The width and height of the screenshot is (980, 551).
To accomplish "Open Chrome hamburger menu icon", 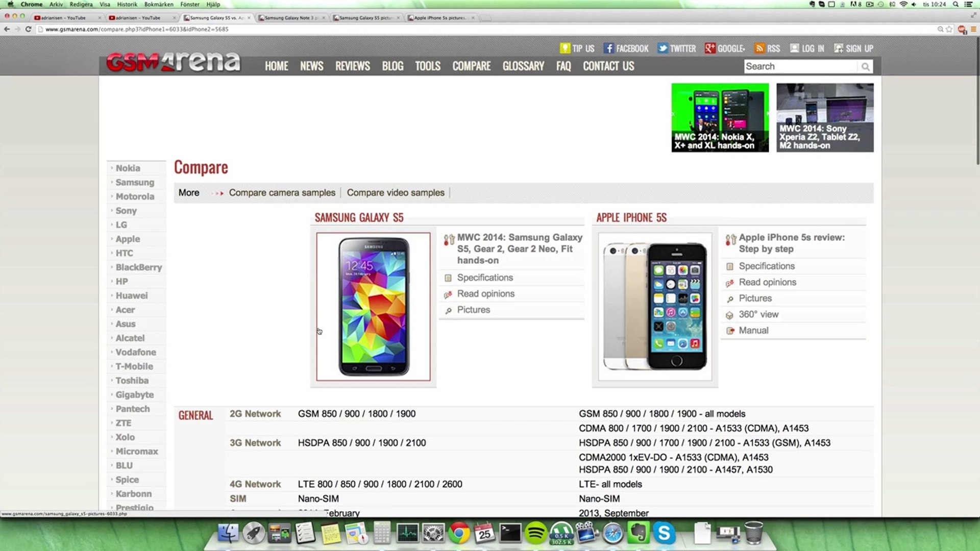I will click(x=973, y=29).
